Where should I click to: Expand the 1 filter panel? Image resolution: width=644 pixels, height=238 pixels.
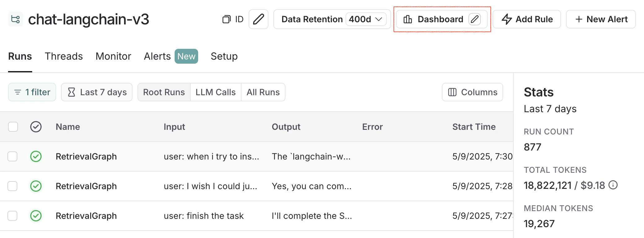[32, 92]
